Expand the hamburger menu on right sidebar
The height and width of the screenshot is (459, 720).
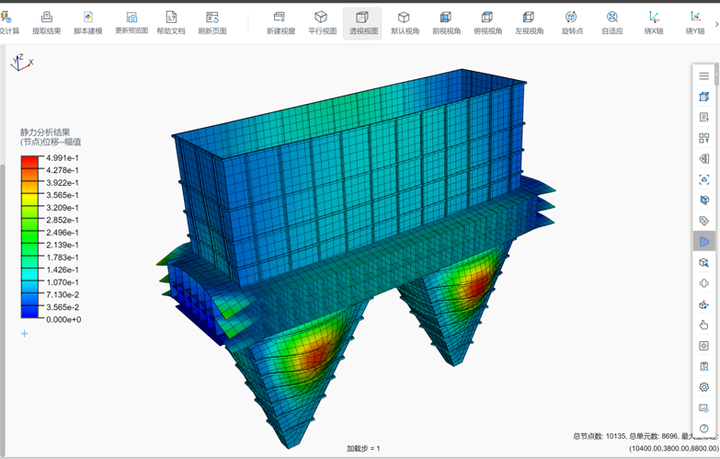pyautogui.click(x=704, y=76)
